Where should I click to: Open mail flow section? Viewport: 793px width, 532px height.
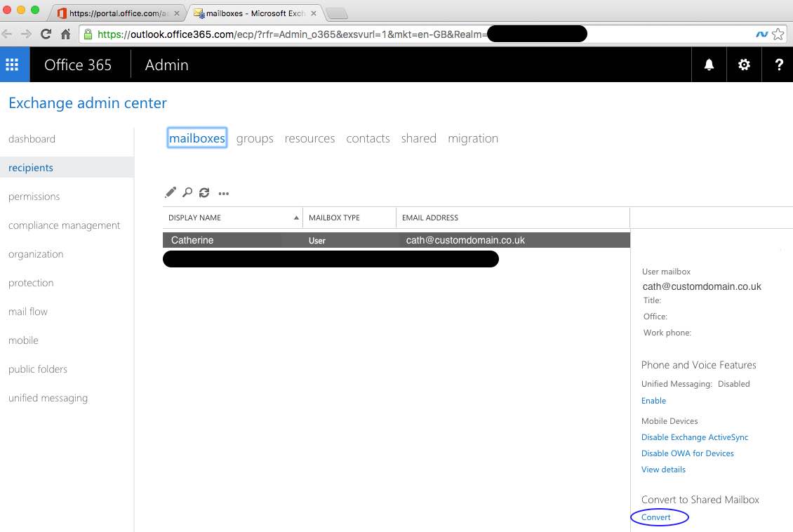tap(28, 312)
